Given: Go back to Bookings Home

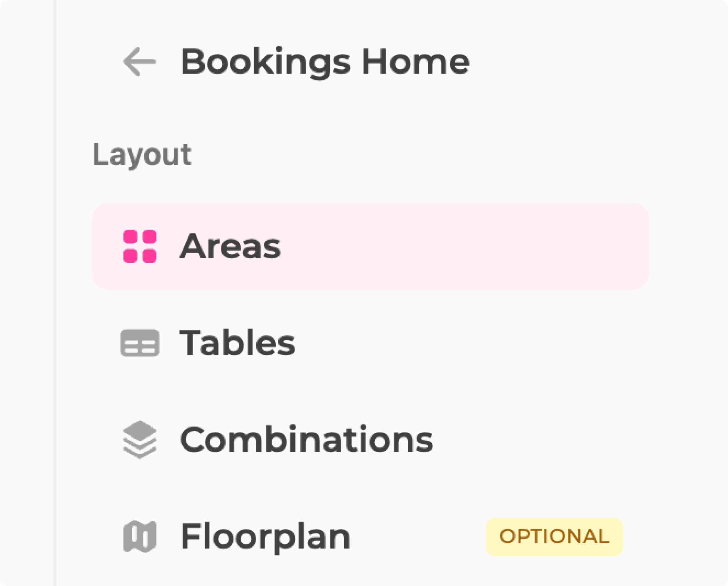Looking at the screenshot, I should click(324, 62).
